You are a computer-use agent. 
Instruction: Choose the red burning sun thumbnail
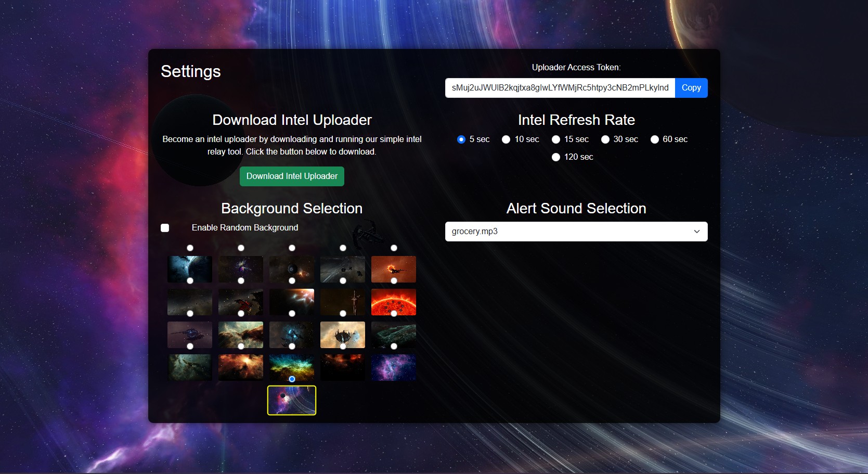(x=394, y=302)
